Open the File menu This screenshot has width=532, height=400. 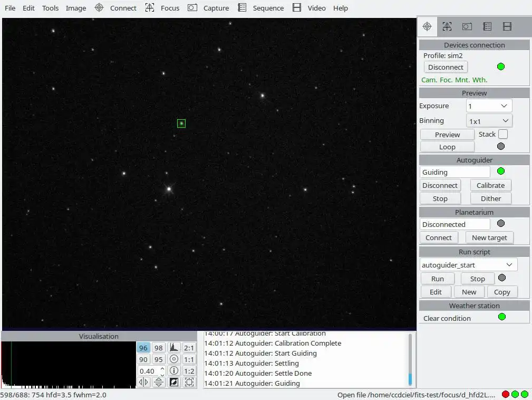click(10, 8)
